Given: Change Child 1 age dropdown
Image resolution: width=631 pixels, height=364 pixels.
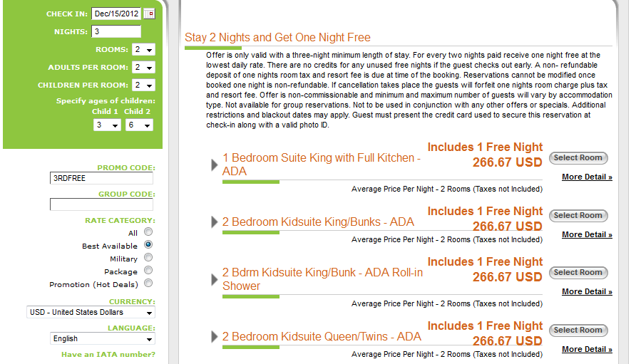Looking at the screenshot, I should (107, 125).
